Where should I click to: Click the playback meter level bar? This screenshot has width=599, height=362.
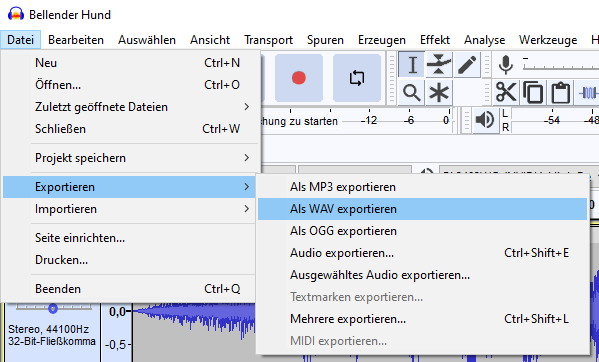pos(555,120)
